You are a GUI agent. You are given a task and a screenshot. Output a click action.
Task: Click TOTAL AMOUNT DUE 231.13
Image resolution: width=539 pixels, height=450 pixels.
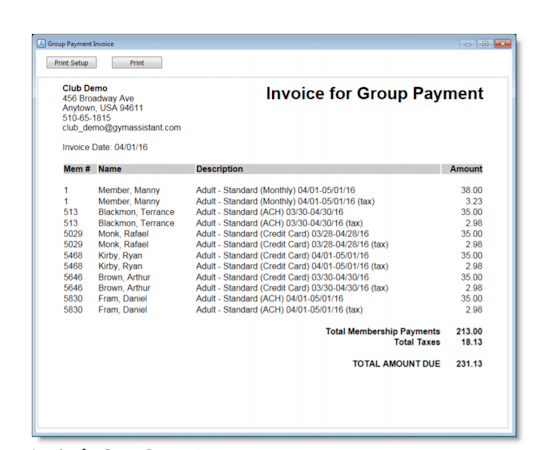pyautogui.click(x=469, y=364)
